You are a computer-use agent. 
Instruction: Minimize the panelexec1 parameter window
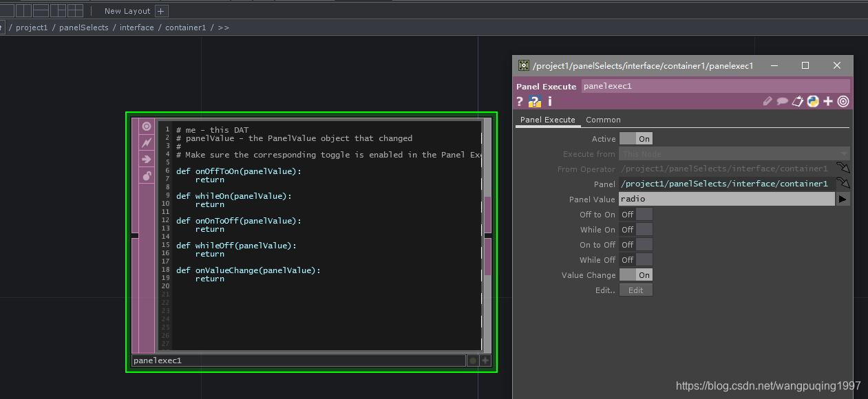774,65
